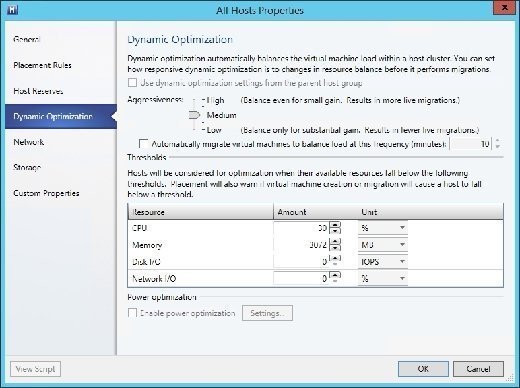The width and height of the screenshot is (520, 388).
Task: Tick use settings from parent host group
Action: [x=132, y=83]
